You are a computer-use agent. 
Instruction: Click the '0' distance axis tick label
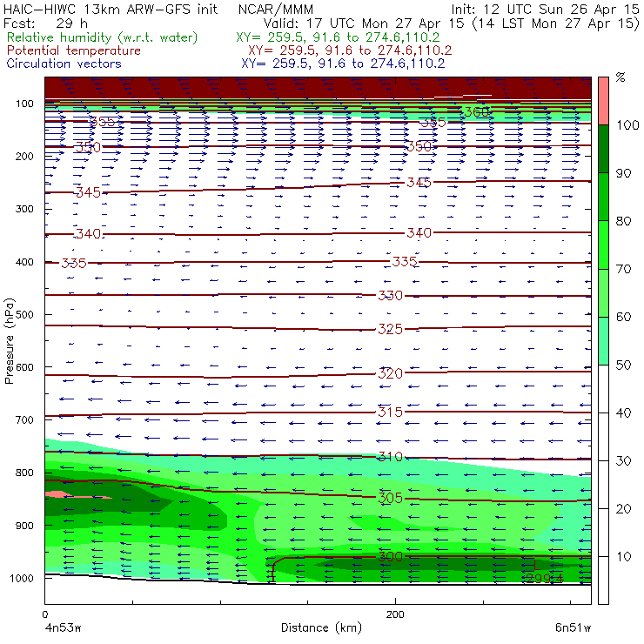[x=44, y=614]
